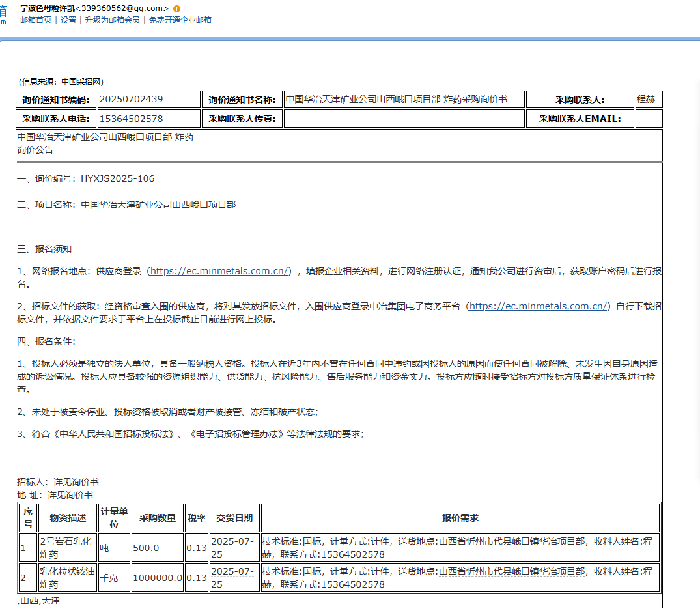The width and height of the screenshot is (700, 611).
Task: Click the inquiry code 20250702439 cell
Action: [148, 100]
